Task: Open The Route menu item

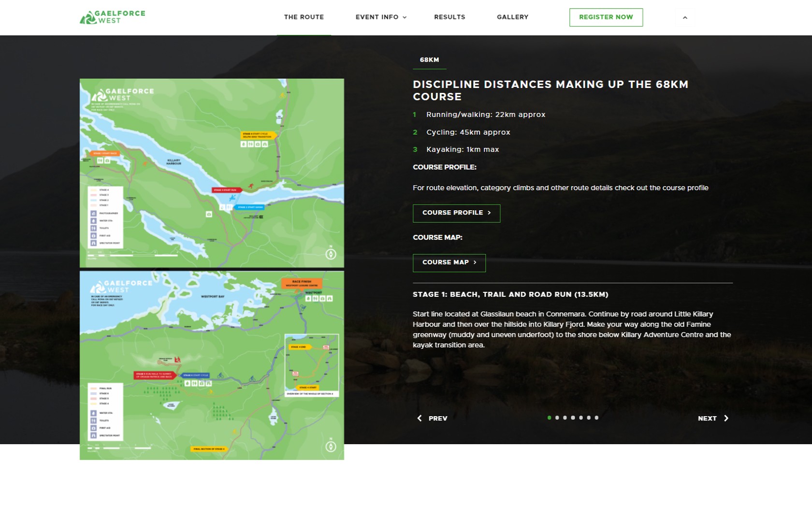Action: pyautogui.click(x=304, y=17)
